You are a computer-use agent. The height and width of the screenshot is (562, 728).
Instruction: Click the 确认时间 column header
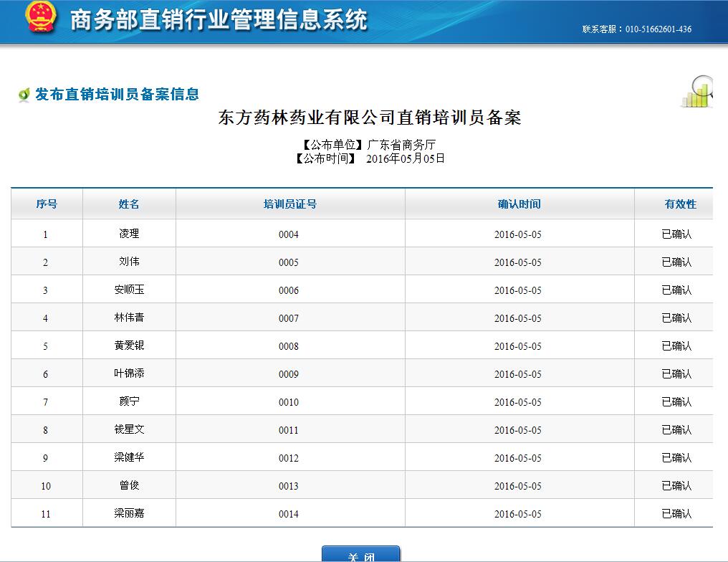[x=519, y=204]
